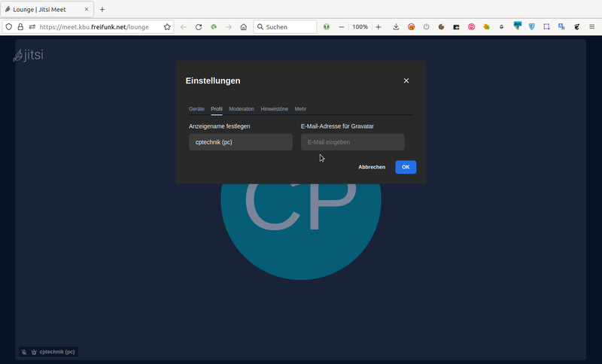Show site security info via padlock icon

tap(20, 26)
